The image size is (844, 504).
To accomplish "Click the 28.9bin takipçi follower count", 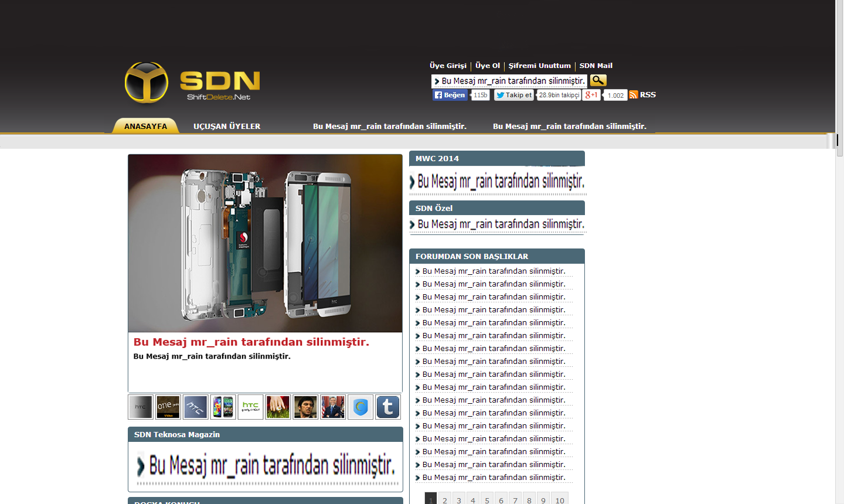I will 559,95.
